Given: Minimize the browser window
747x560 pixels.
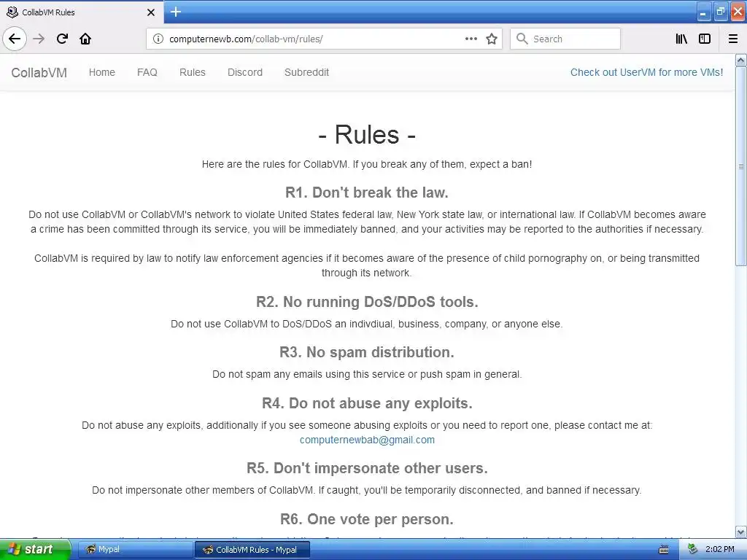Looking at the screenshot, I should [704, 12].
